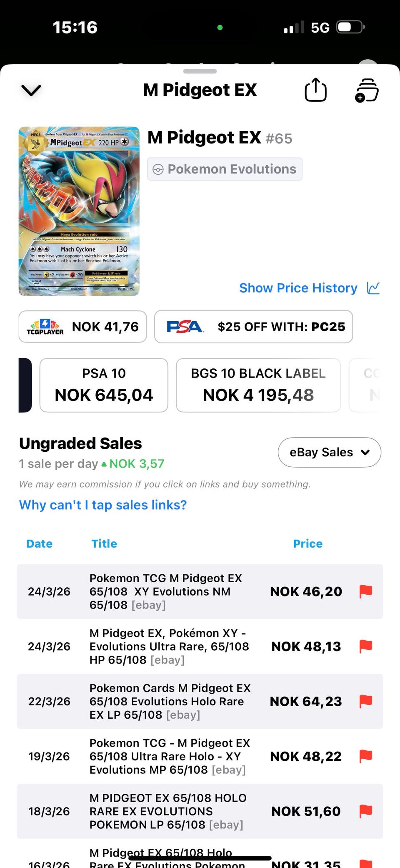Sort by the Price column header
This screenshot has height=868, width=400.
tap(307, 543)
